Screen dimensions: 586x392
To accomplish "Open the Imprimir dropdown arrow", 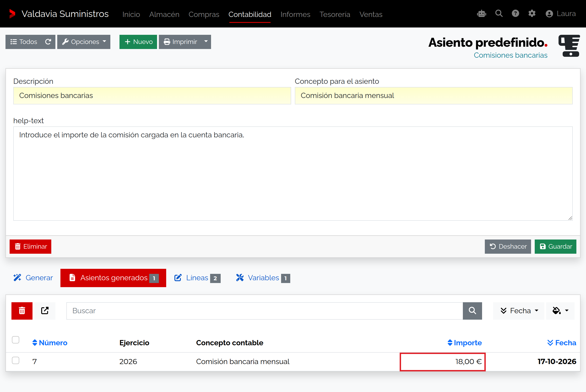I will click(206, 42).
